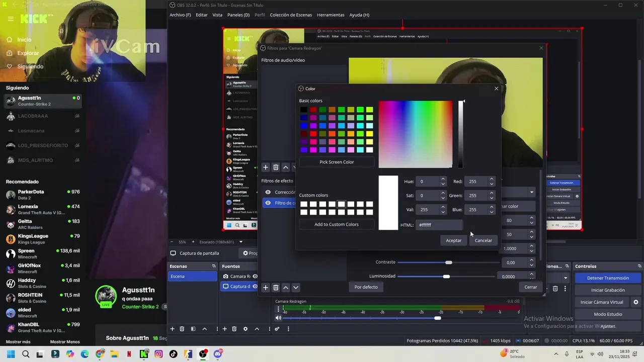Hide the Captura d source
The image size is (644, 362).
point(255,287)
